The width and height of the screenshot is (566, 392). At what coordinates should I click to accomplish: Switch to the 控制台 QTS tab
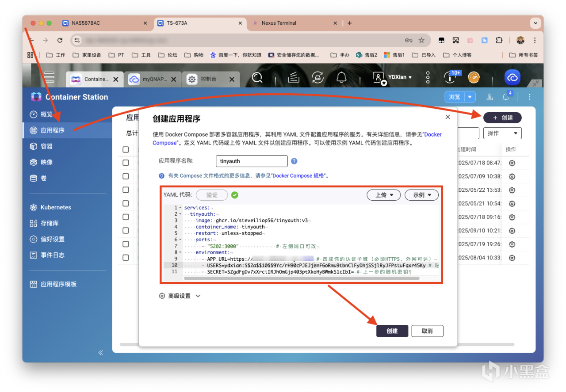coord(210,79)
